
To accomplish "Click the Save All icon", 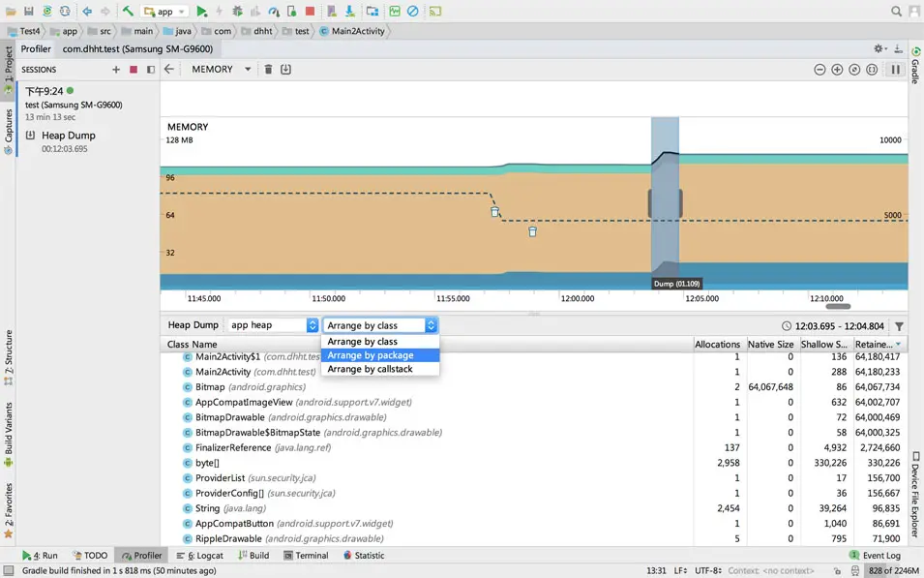I will [29, 12].
